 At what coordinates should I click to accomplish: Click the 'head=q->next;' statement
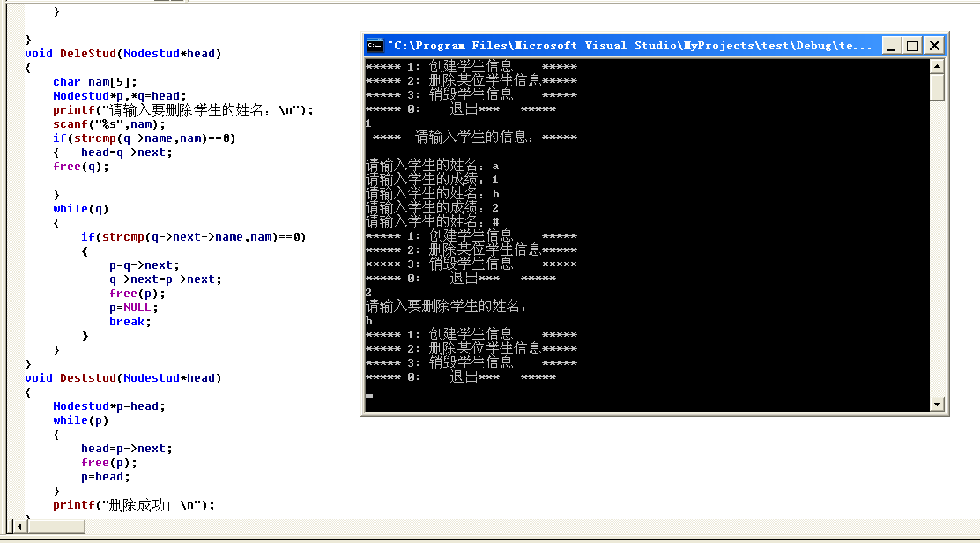click(x=126, y=152)
